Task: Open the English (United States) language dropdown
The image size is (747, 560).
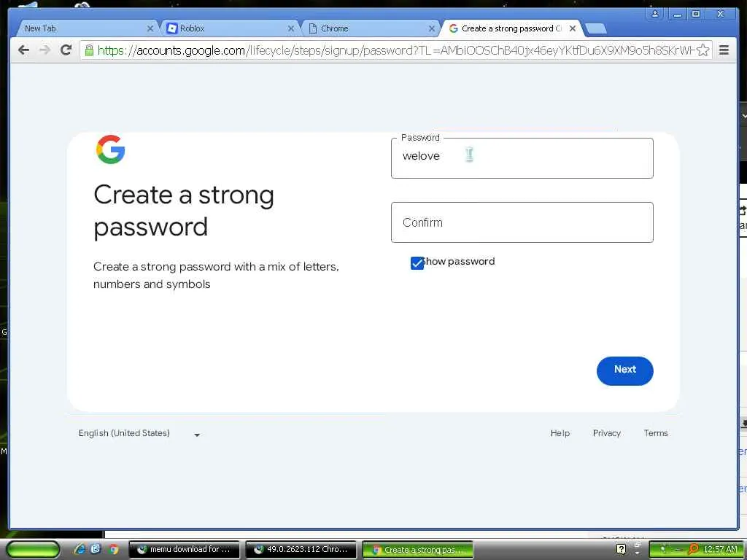Action: point(139,433)
